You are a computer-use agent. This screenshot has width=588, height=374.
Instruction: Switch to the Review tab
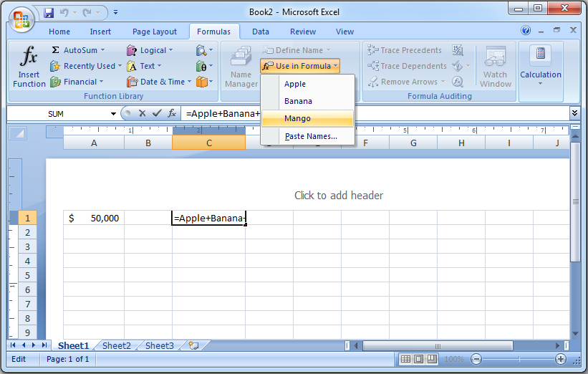click(x=303, y=32)
